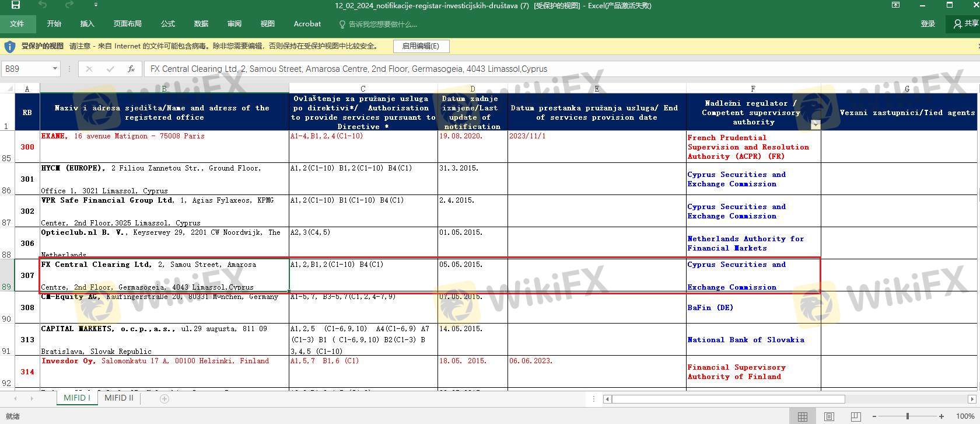Screen dimensions: 980x424
Task: Select the MIFID I sheet tab
Action: [x=77, y=398]
